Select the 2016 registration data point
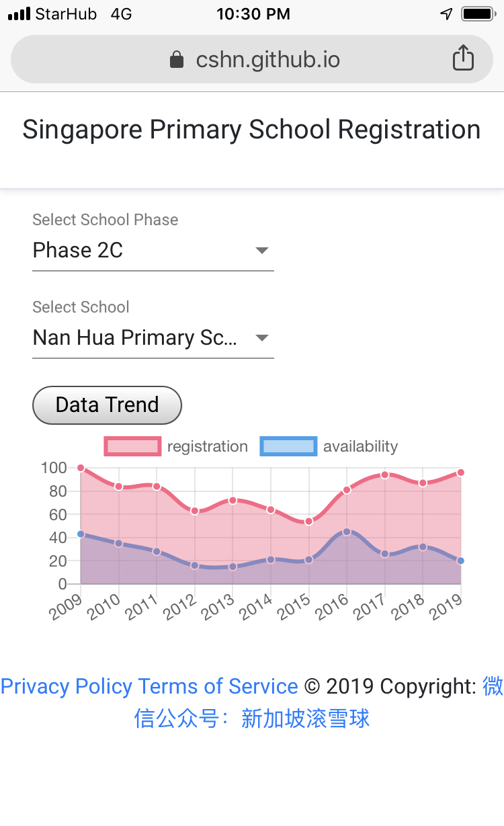Viewport: 504px width, 826px height. point(347,490)
